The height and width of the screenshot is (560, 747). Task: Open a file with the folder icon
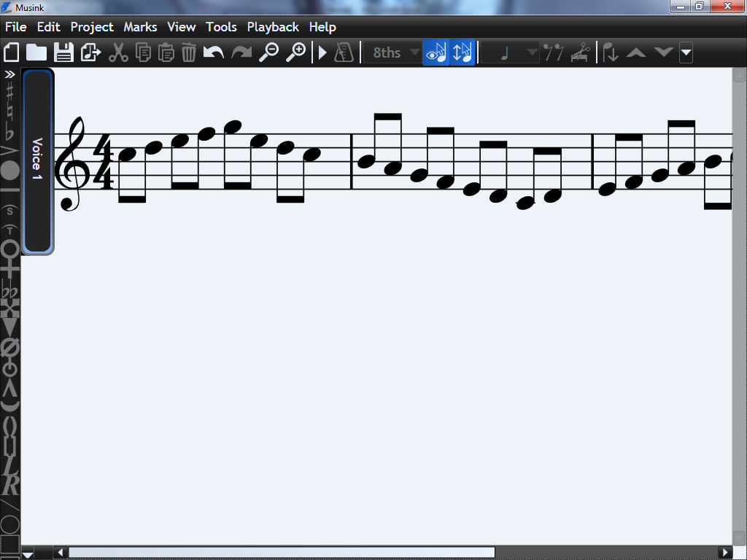pyautogui.click(x=36, y=52)
